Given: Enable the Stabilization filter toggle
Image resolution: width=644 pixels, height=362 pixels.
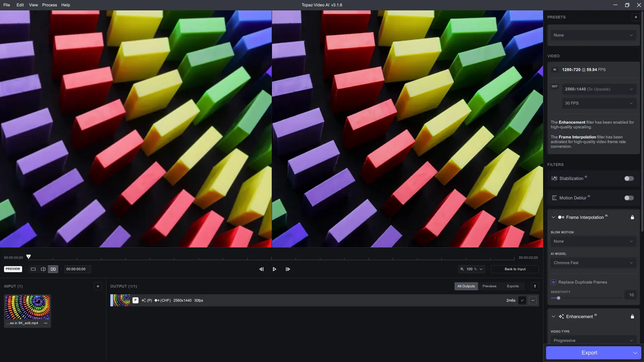Looking at the screenshot, I should [x=629, y=179].
